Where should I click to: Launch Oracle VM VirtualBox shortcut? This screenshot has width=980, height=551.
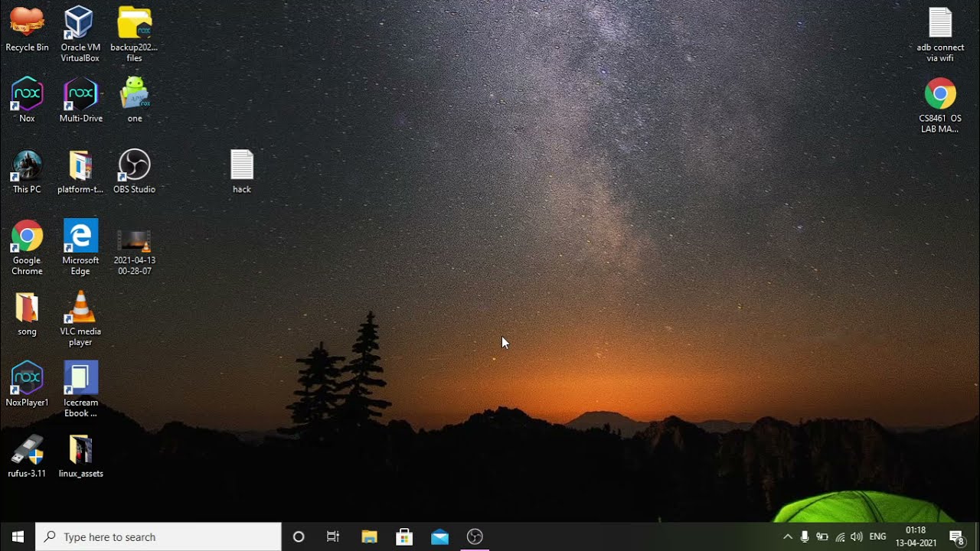80,34
